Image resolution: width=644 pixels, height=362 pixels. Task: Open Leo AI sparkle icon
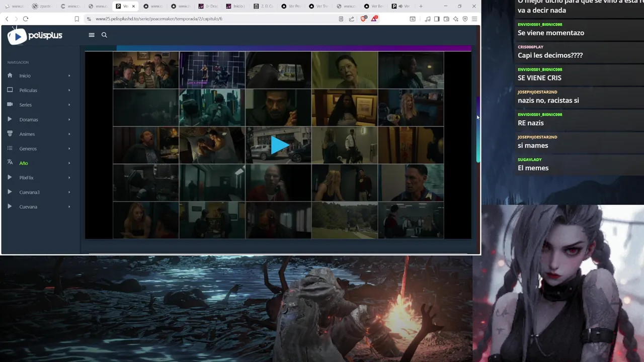(x=455, y=19)
